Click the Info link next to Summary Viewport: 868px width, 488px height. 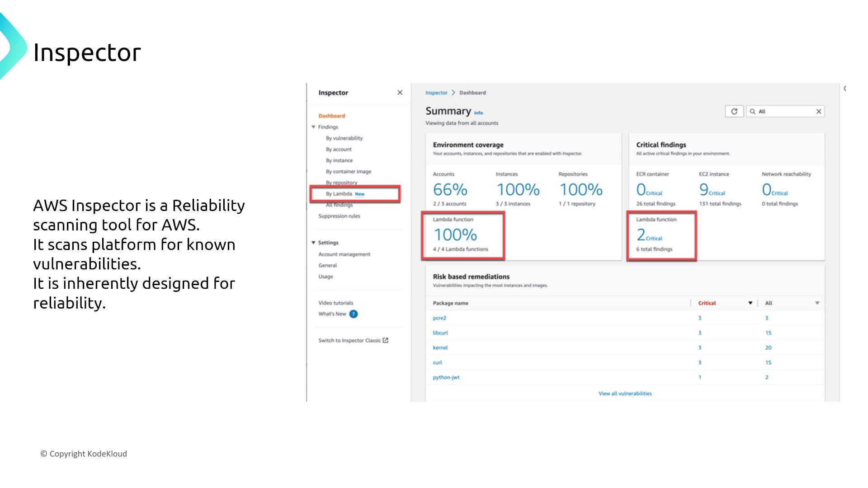[478, 113]
